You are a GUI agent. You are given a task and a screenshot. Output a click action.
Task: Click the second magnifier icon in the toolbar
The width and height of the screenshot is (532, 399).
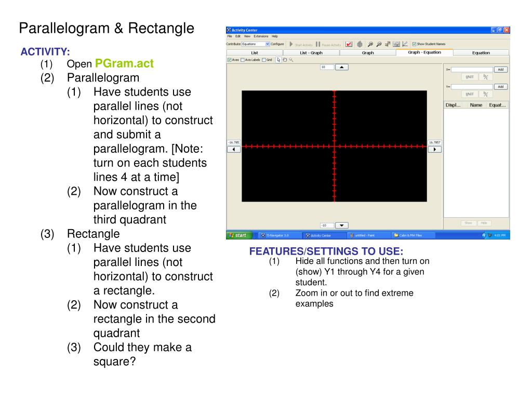tap(379, 44)
